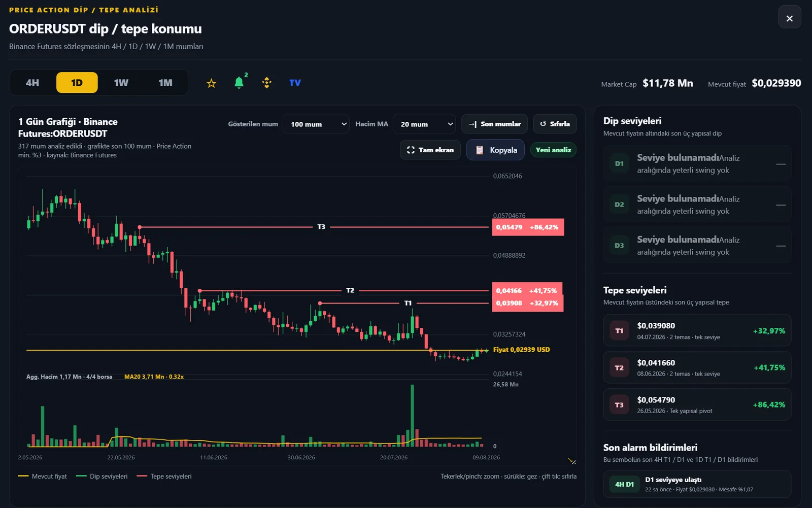Open the 100 mum candle count dropdown
812x508 pixels.
pyautogui.click(x=316, y=124)
